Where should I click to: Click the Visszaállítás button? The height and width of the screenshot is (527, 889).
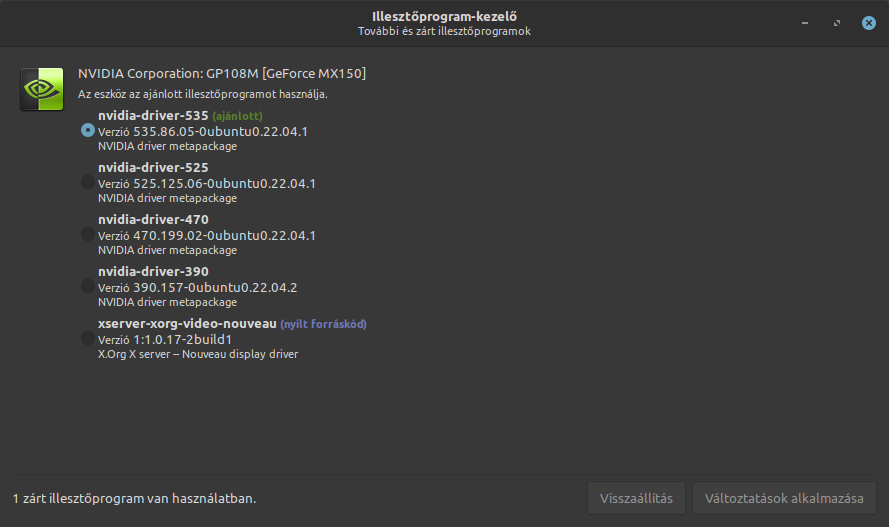(x=636, y=498)
